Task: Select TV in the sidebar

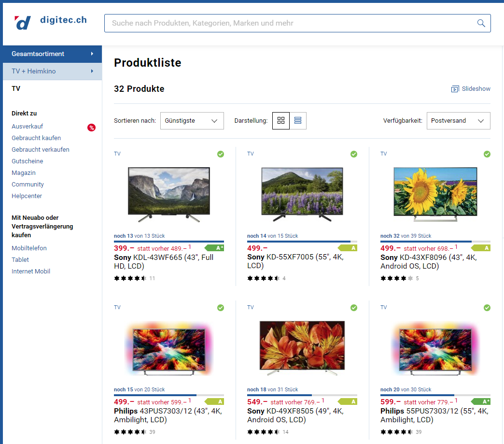Action: 16,89
